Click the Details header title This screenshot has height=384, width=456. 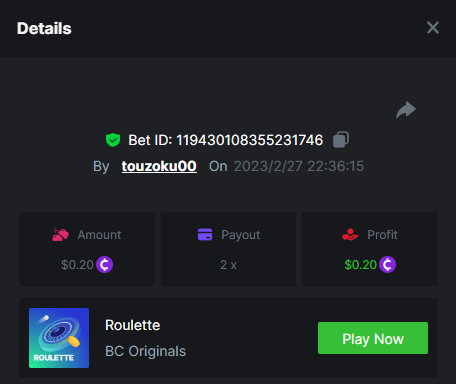point(44,28)
